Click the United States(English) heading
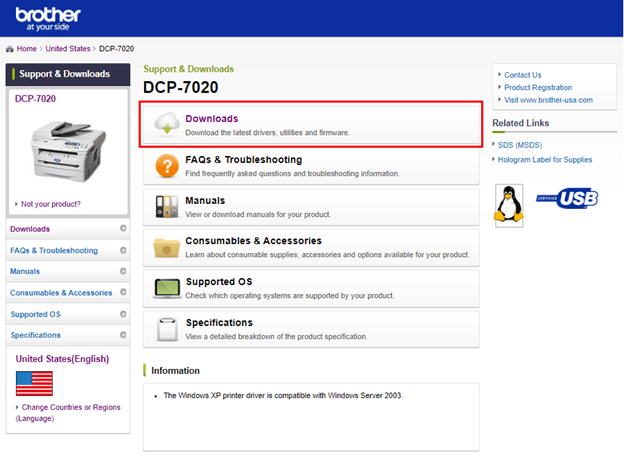 tap(62, 359)
